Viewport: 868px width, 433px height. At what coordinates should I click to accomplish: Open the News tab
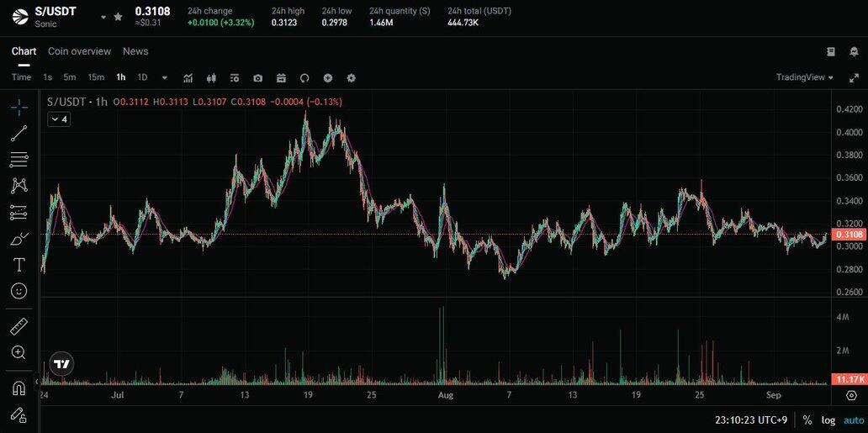135,51
